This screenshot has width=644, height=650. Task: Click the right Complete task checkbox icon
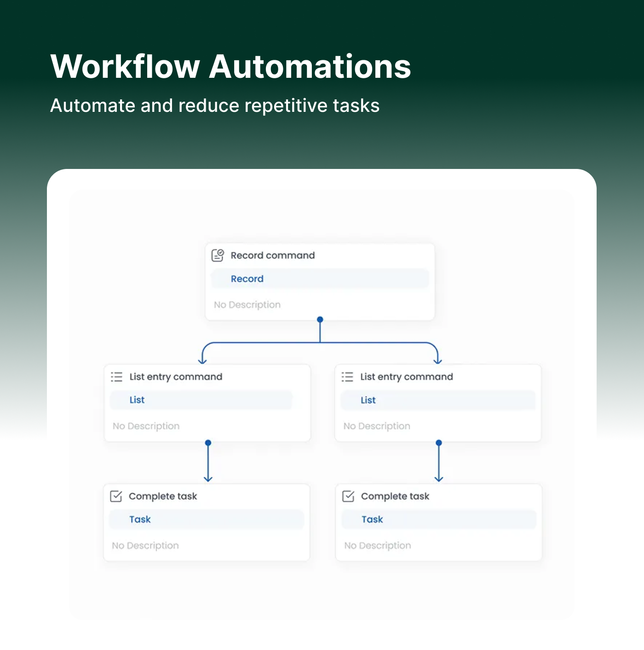(x=348, y=496)
